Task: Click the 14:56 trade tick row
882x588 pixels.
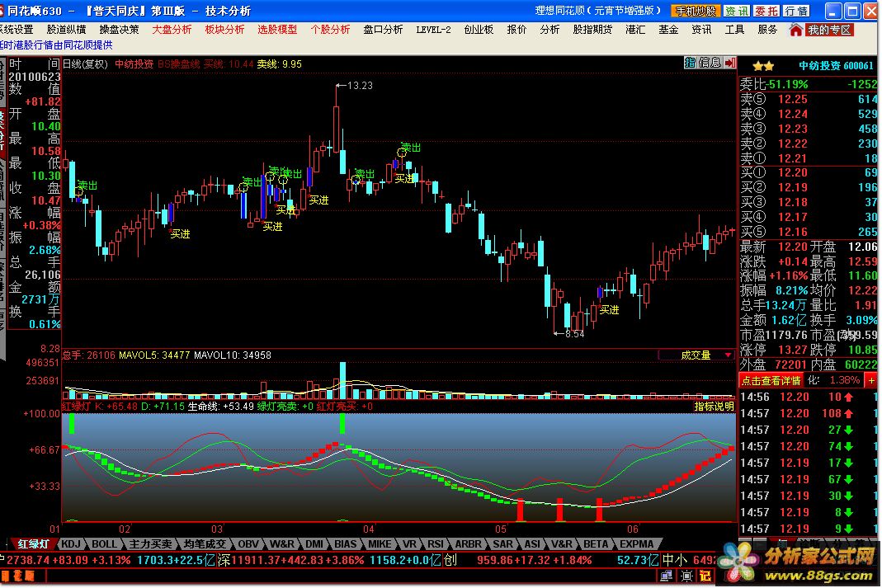Action: click(x=809, y=397)
